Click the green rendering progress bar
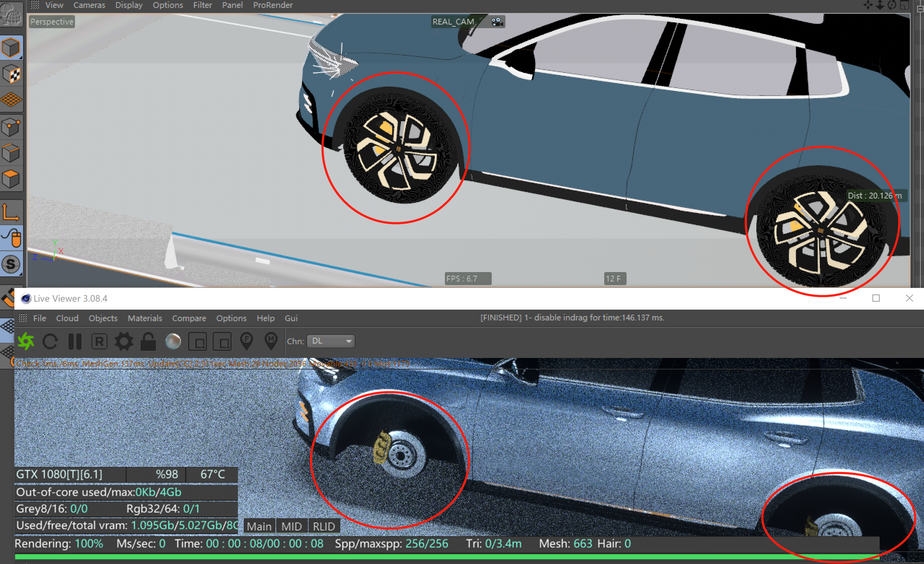Screen dimensions: 924x564 tap(446, 557)
